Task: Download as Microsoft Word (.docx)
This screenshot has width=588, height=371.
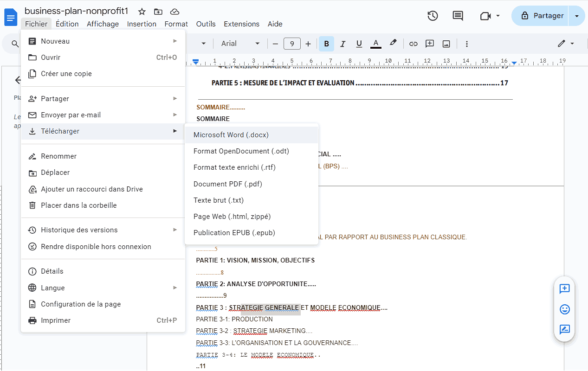Action: [252, 135]
